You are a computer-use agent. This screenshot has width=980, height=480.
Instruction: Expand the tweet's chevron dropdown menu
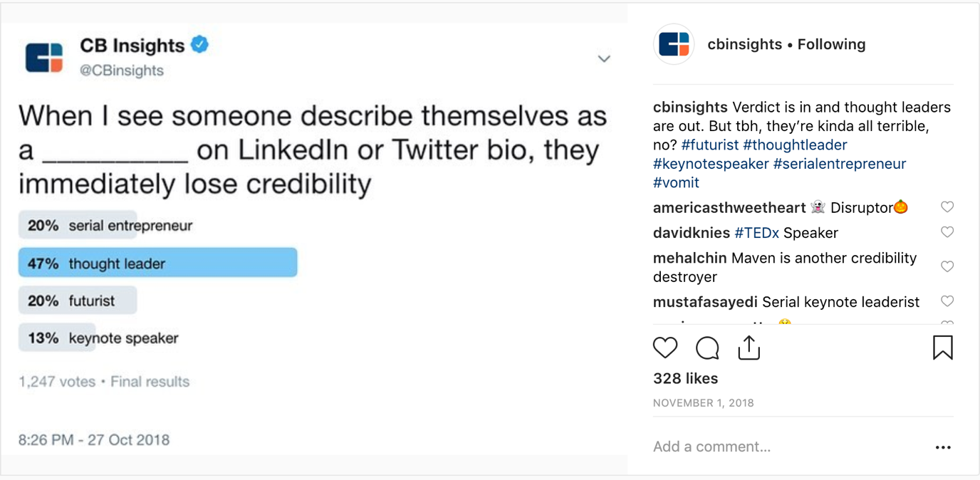tap(604, 58)
